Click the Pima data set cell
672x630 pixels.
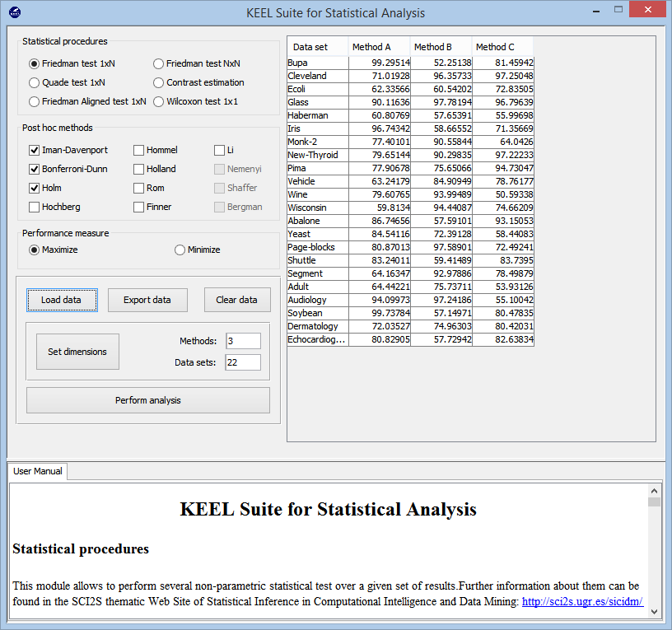(318, 169)
